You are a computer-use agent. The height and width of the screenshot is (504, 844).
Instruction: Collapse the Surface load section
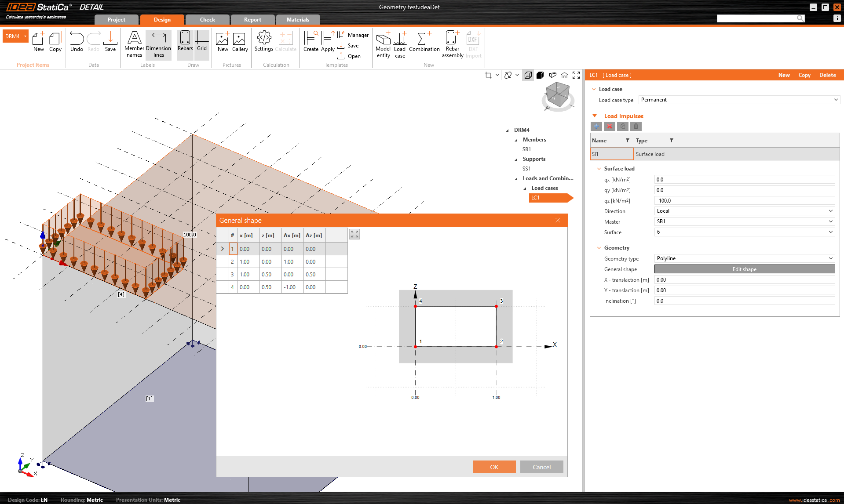[599, 169]
